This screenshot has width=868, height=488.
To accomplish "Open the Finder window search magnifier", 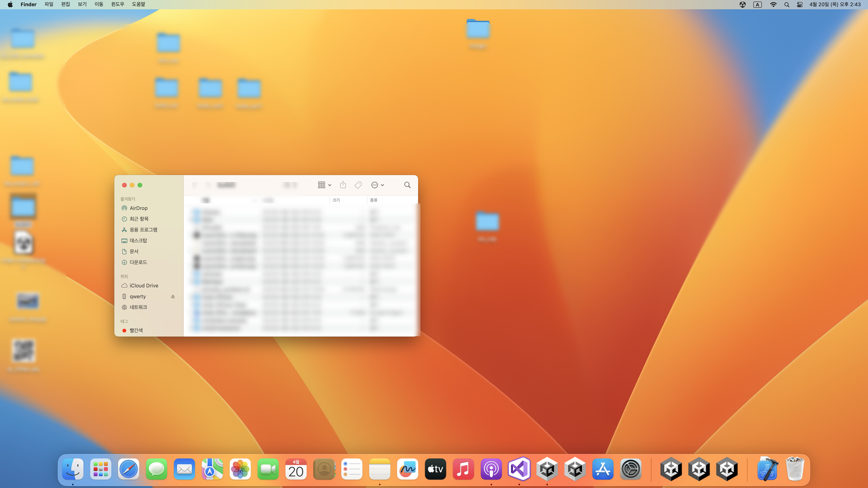I will [407, 185].
